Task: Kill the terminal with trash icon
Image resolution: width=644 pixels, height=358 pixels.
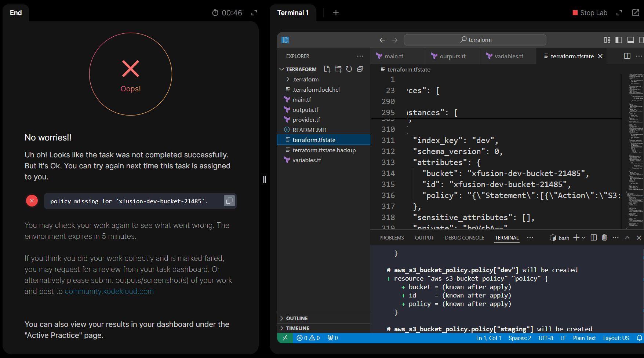Action: tap(604, 238)
